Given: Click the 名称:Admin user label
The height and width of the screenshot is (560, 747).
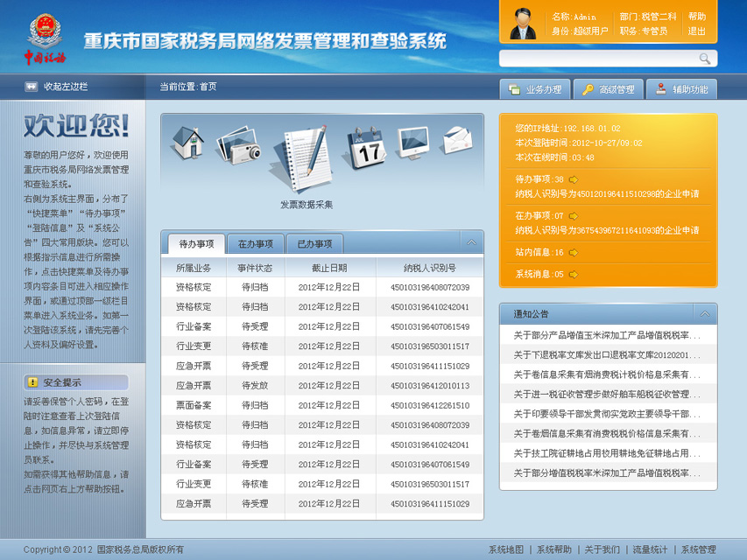Looking at the screenshot, I should (574, 17).
